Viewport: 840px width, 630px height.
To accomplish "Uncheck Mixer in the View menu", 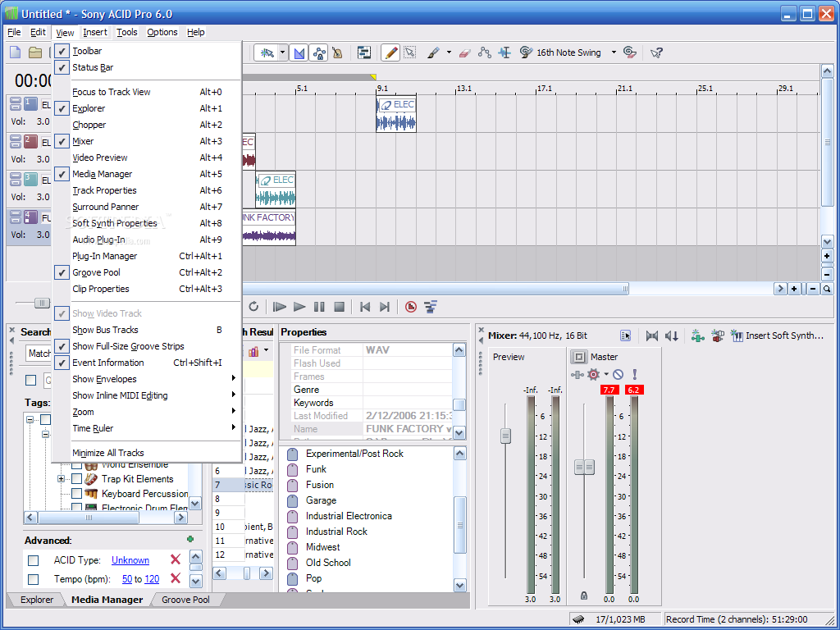I will [x=146, y=141].
